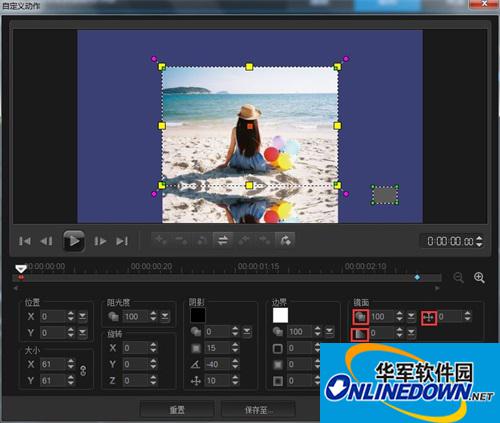The image size is (500, 423).
Task: Click the mirror distance icon
Action: point(429,318)
